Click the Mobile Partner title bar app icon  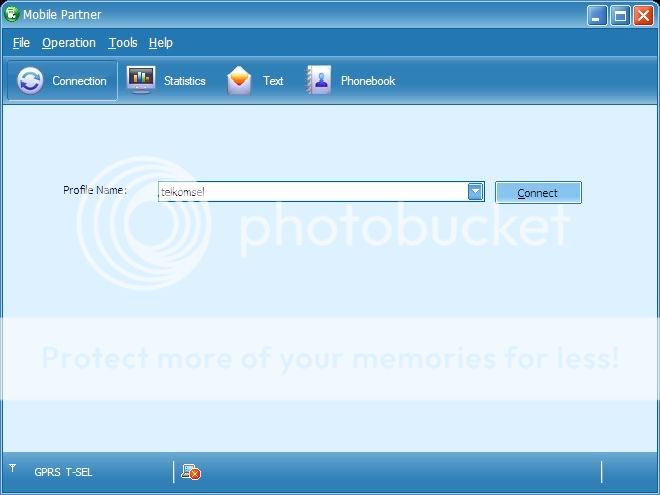point(11,14)
